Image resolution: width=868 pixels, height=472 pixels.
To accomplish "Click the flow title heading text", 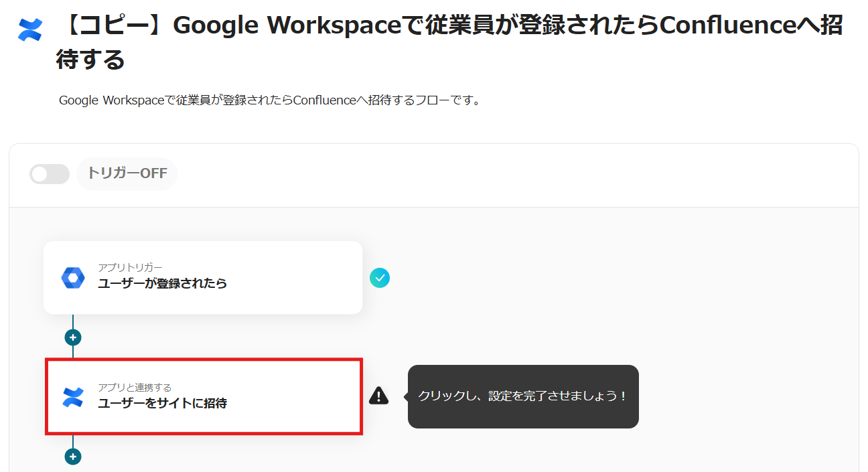I will [449, 42].
